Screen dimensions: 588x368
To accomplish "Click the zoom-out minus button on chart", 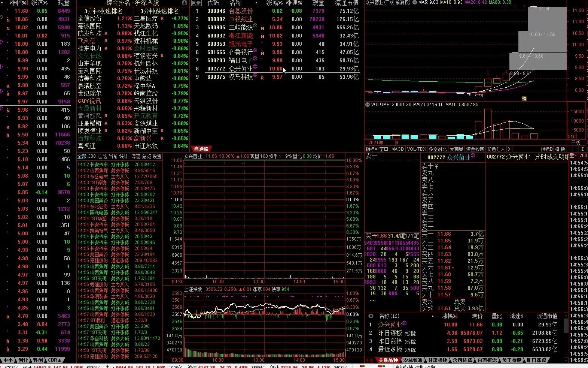I will pyautogui.click(x=576, y=149).
